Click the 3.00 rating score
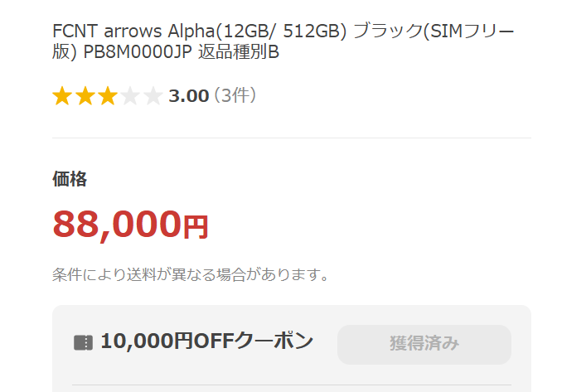562x392 pixels. click(188, 96)
